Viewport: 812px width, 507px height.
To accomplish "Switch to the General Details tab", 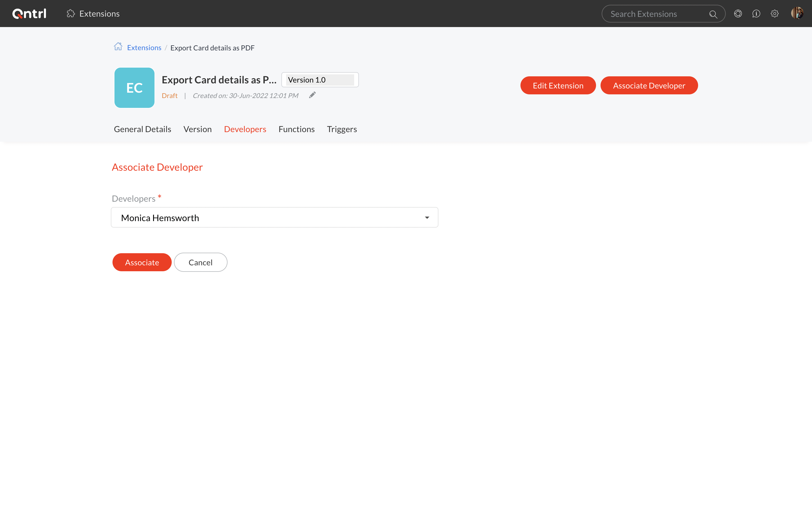I will tap(142, 129).
